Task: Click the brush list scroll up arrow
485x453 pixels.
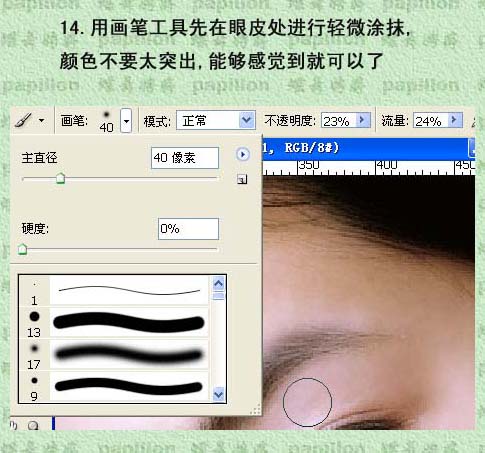Action: [218, 284]
